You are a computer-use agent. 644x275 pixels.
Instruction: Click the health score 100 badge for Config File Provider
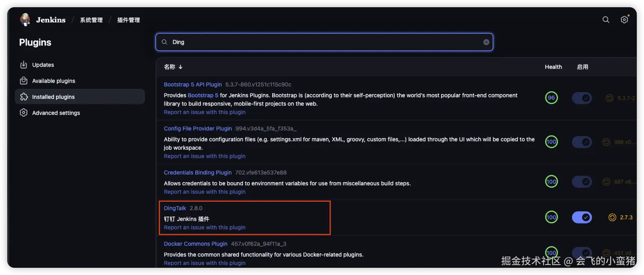(552, 142)
